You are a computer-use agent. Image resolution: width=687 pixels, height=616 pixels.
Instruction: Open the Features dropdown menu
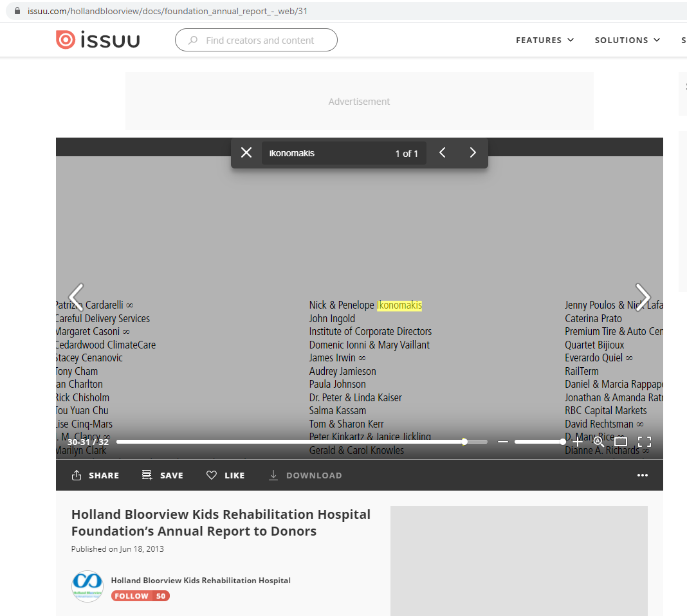pos(545,41)
